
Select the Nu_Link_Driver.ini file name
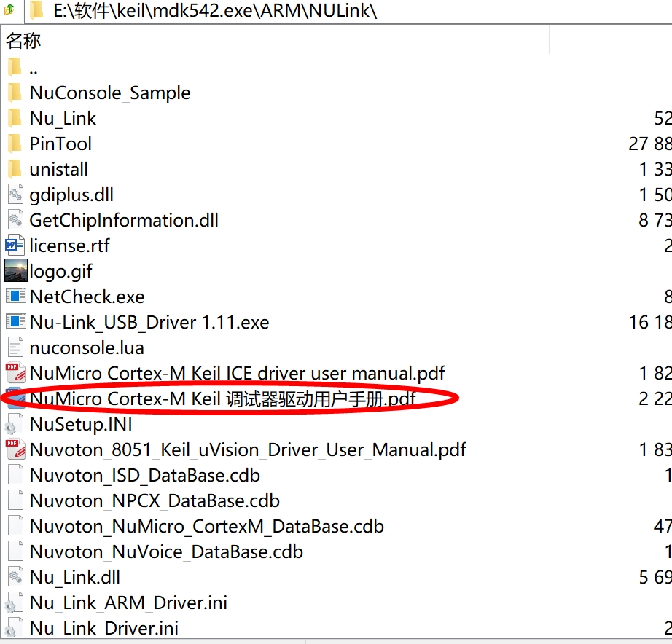pos(104,629)
